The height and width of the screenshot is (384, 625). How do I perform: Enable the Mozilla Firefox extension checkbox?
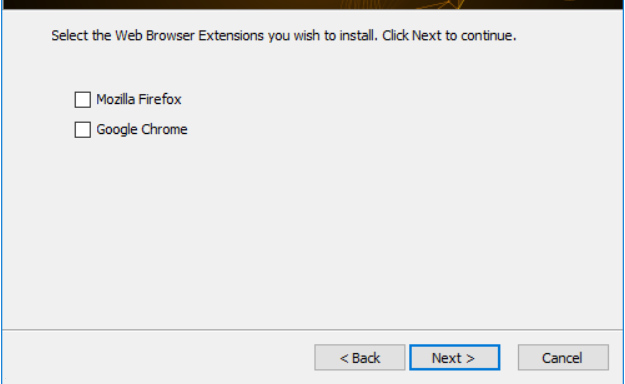click(x=83, y=99)
